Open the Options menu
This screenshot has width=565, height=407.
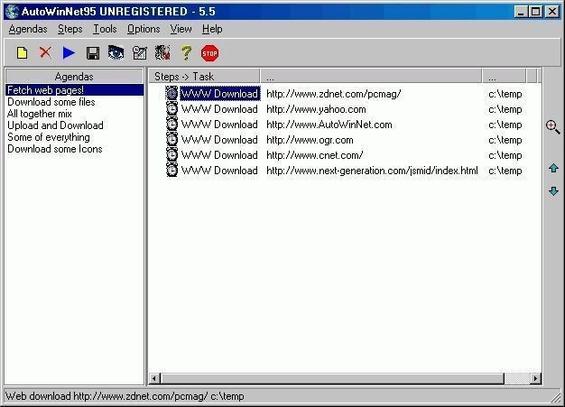(143, 29)
